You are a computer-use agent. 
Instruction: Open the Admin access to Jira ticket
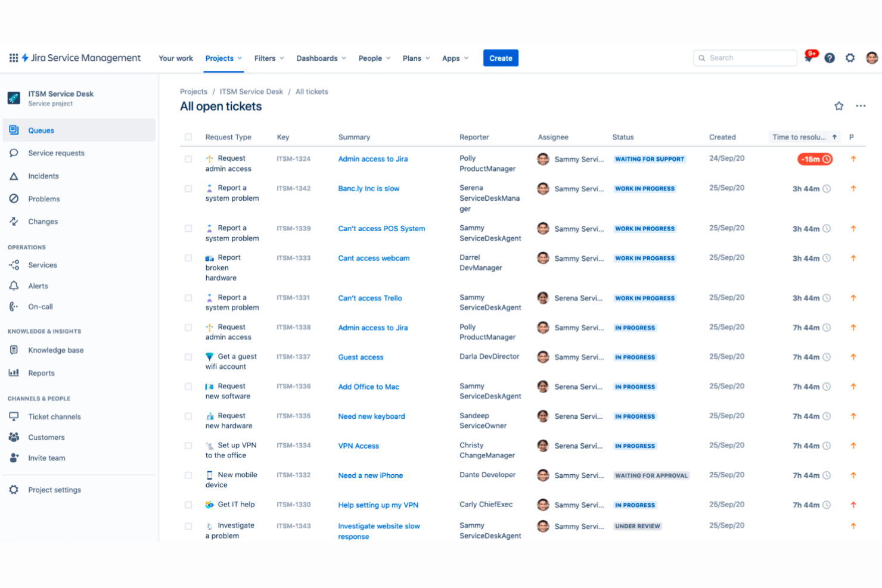373,159
